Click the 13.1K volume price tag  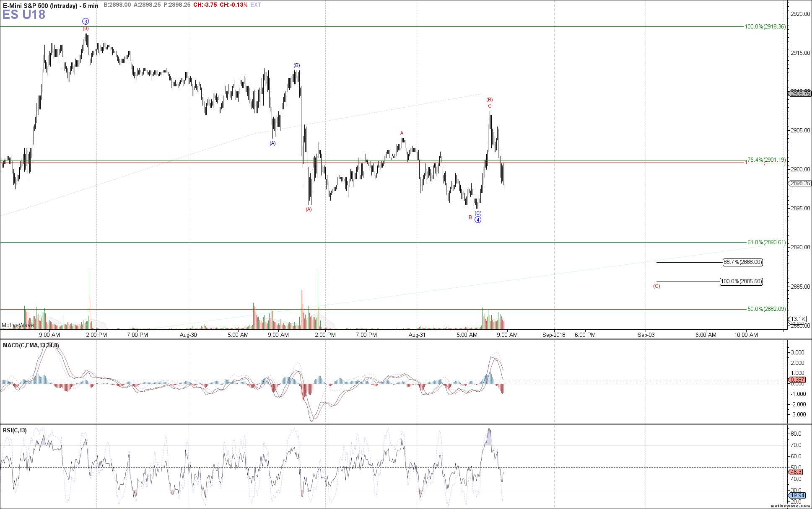[x=798, y=319]
